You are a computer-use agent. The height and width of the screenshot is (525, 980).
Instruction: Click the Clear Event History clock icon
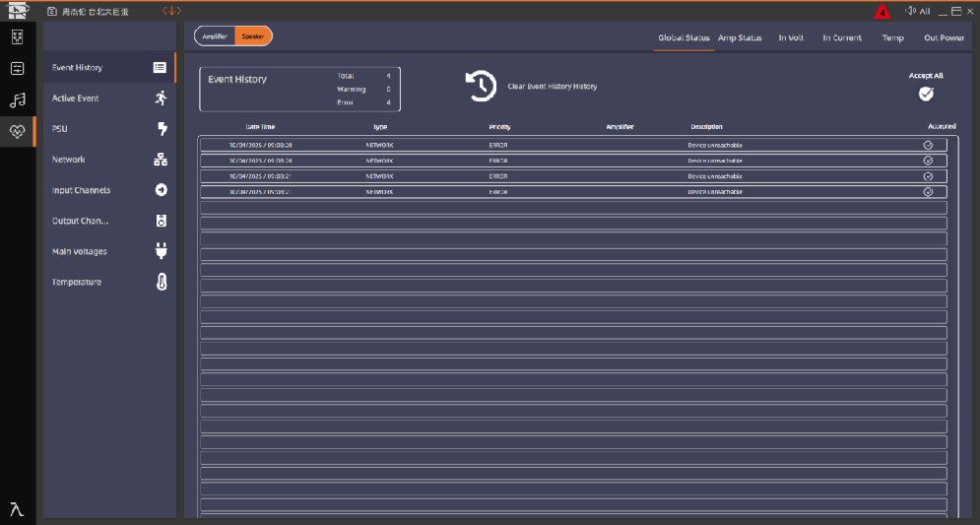480,87
